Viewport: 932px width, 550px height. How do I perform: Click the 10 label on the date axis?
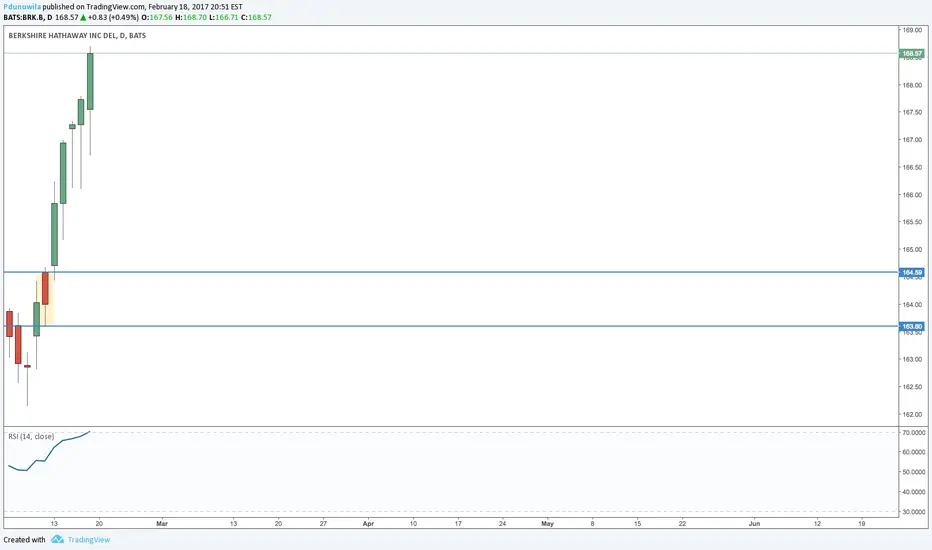[x=413, y=524]
